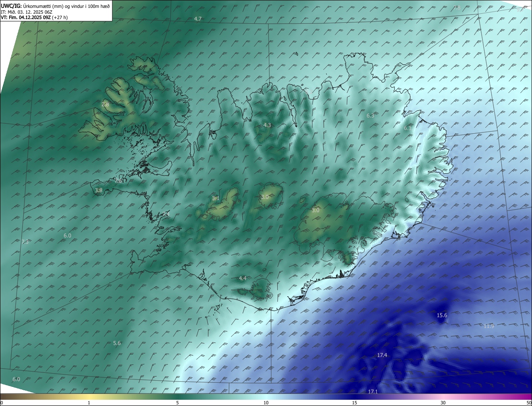532x406 pixels.
Task: Click the 17.4 maximum value
Action: (x=382, y=355)
